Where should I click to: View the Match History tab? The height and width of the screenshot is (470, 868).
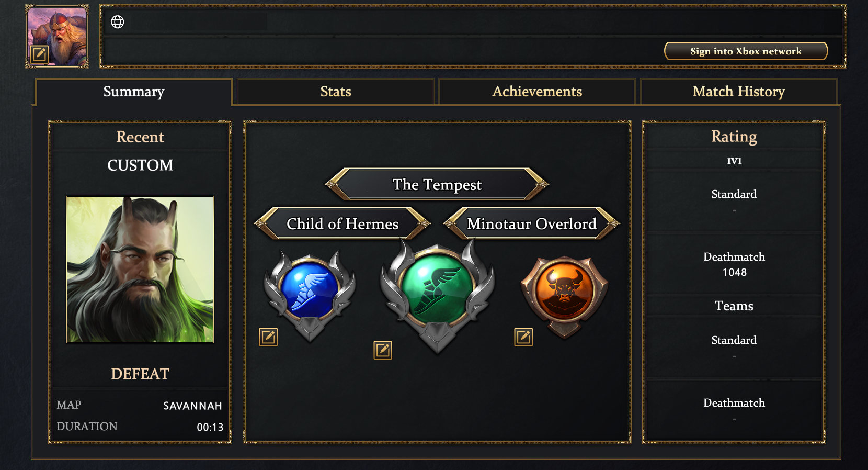point(738,92)
